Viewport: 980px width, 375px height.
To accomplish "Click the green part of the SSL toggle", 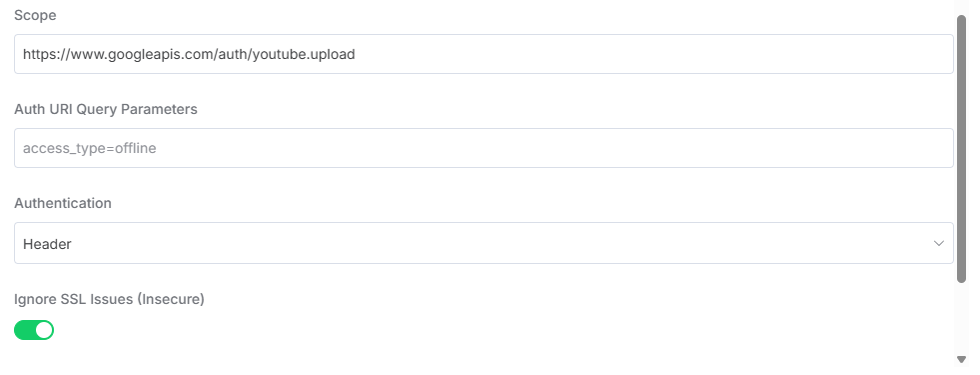I will pos(24,330).
